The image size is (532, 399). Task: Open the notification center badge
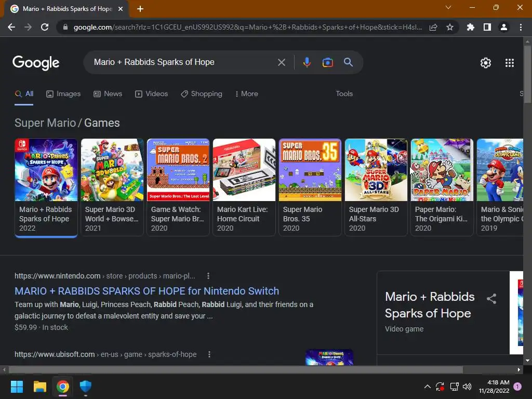coord(517,387)
